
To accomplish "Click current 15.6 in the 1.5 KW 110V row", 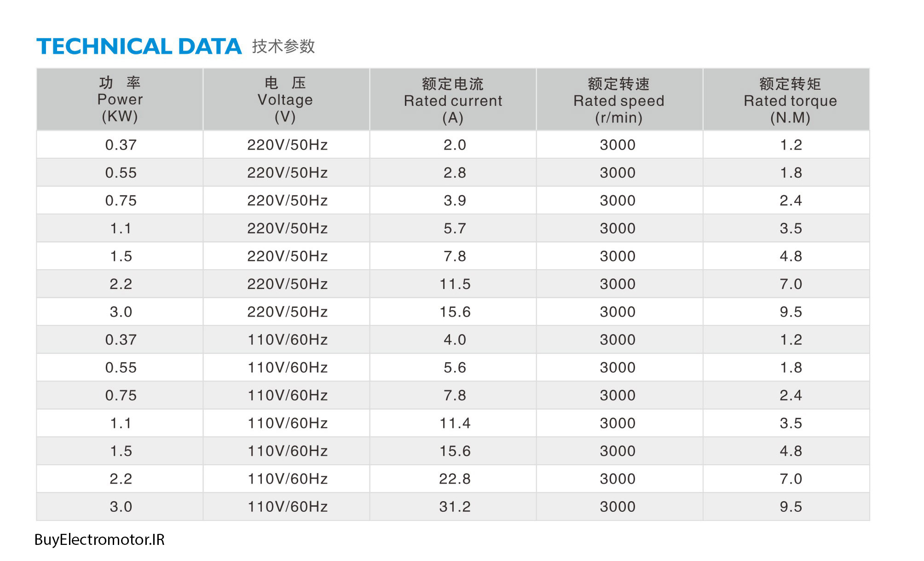I will coord(455,451).
